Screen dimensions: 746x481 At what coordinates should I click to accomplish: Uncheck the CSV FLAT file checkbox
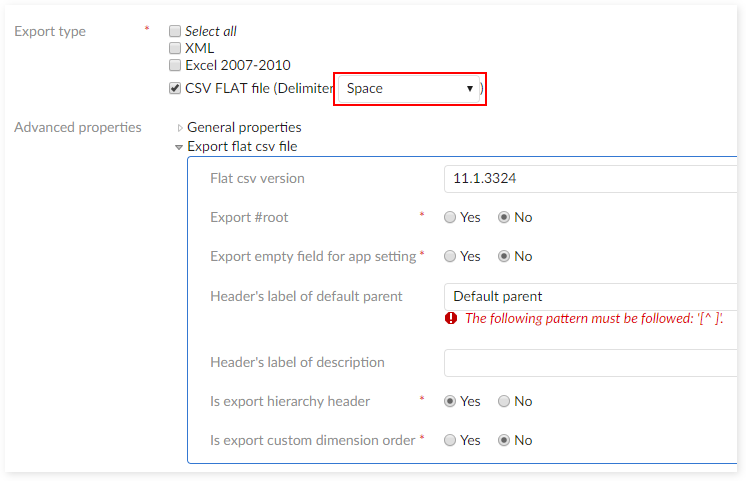[x=175, y=88]
